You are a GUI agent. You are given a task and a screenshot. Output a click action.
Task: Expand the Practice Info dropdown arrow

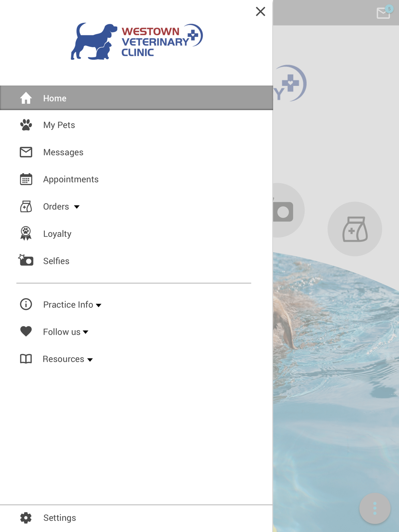point(99,305)
